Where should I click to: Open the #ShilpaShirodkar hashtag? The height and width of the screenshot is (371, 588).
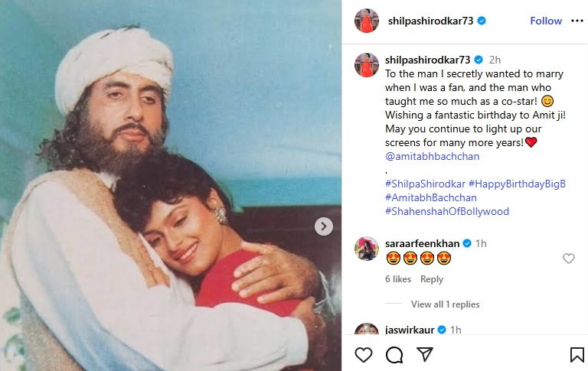425,184
